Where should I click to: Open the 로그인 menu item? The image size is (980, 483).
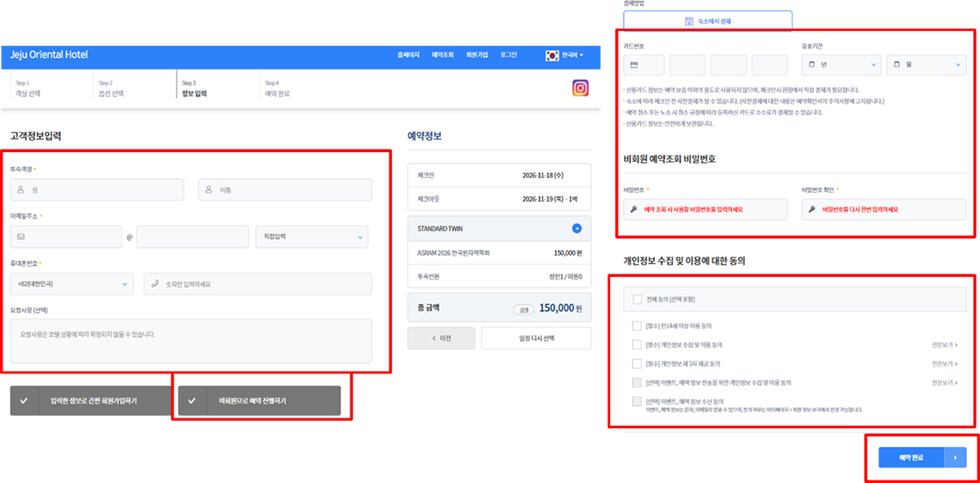pyautogui.click(x=508, y=55)
